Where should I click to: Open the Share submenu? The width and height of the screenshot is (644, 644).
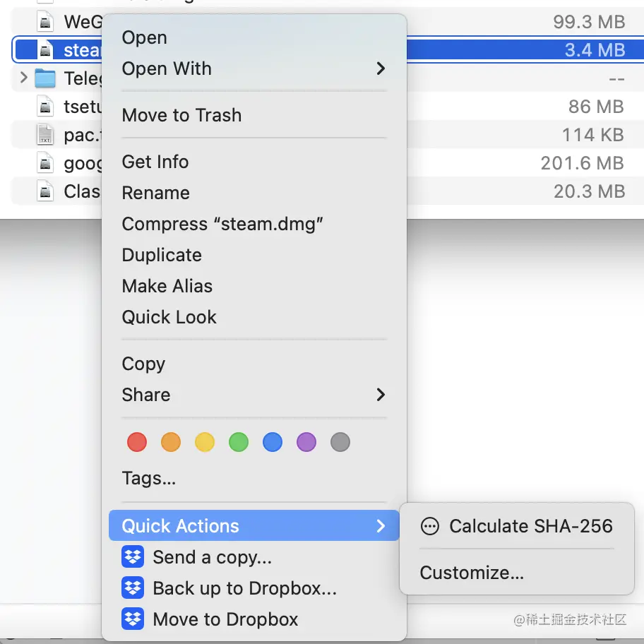[254, 395]
